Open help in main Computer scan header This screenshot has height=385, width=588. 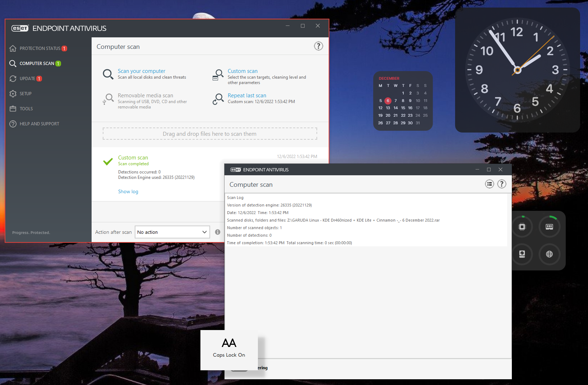click(318, 46)
